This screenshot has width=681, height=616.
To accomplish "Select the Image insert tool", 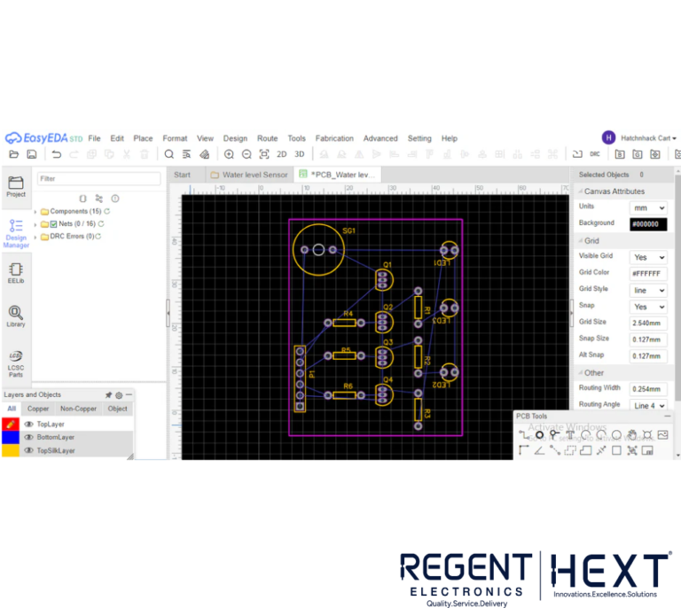I will click(662, 434).
